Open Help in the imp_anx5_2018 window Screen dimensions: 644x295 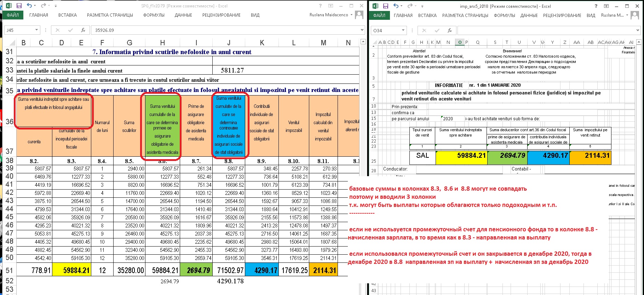click(x=596, y=6)
